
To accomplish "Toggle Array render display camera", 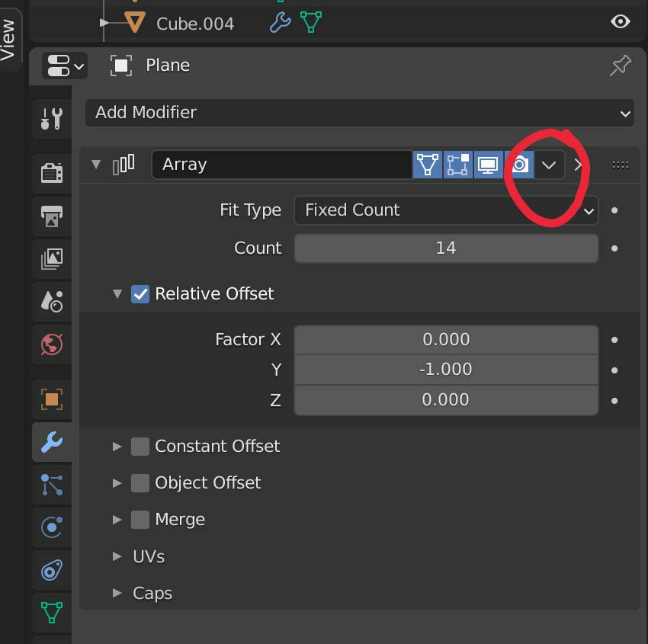I will [x=519, y=165].
